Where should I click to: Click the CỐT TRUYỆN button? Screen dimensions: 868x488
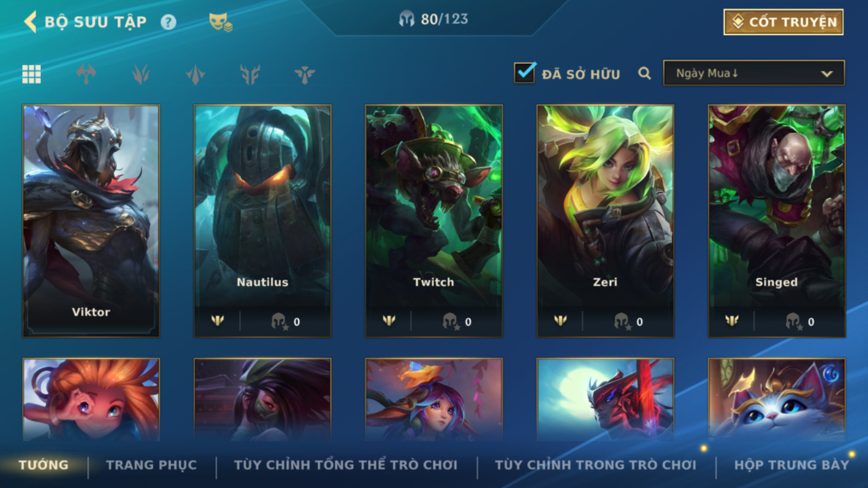coord(783,22)
